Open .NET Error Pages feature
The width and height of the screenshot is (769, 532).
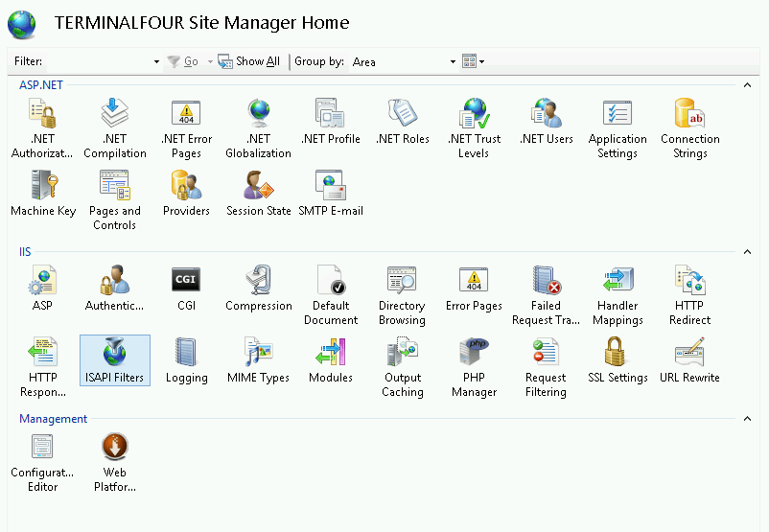[x=186, y=128]
